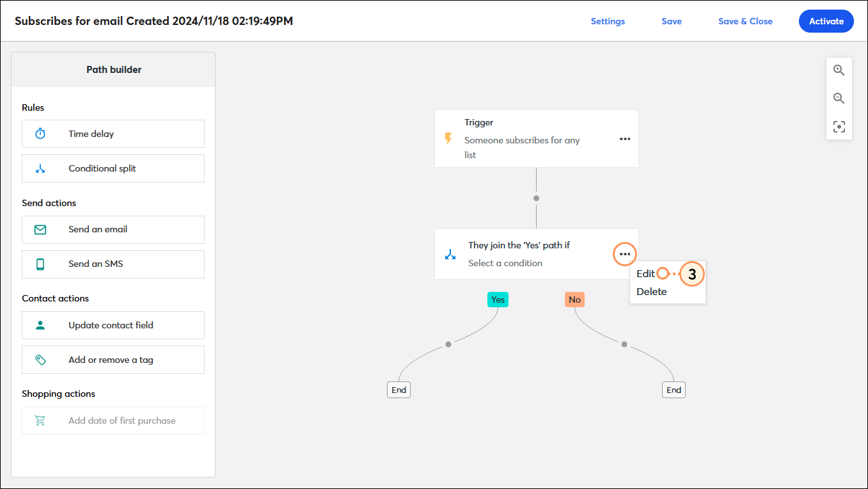
Task: Open the conditional split card three-dot menu
Action: pos(625,254)
